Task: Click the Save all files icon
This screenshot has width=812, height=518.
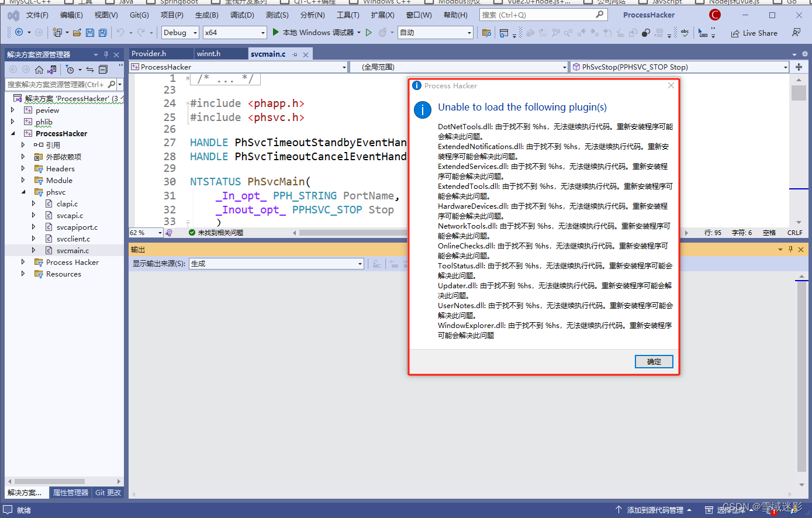Action: tap(102, 33)
